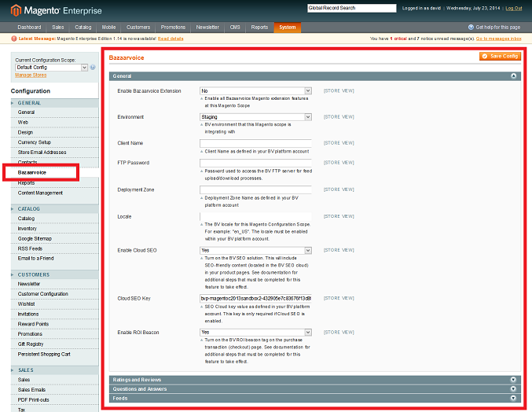Click the Client Name input field

pos(255,143)
